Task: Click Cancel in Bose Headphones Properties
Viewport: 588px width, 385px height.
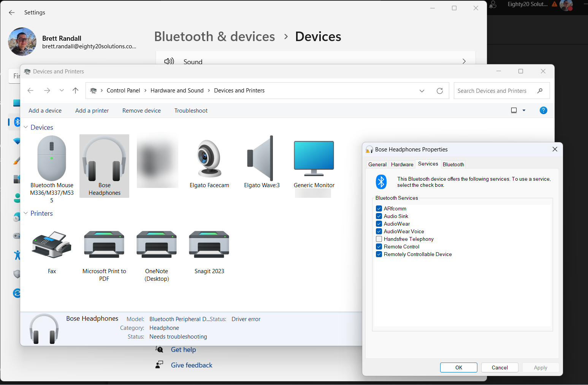Action: coord(500,367)
